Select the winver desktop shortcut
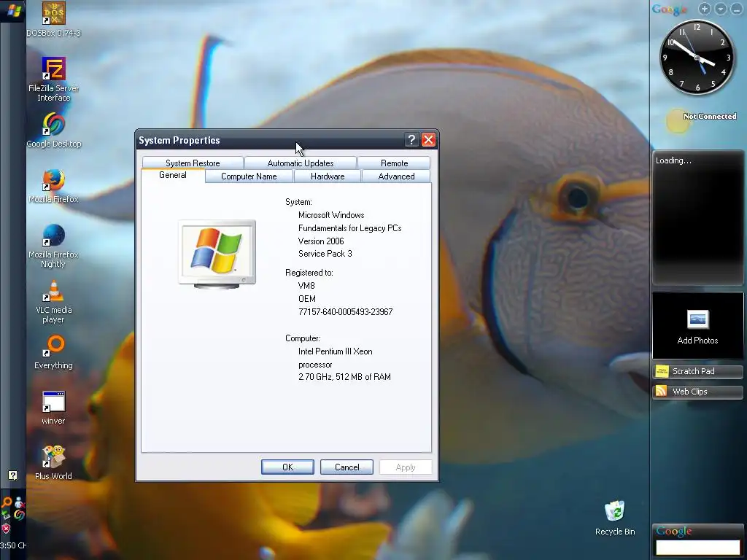Viewport: 747px width, 560px height. [53, 408]
